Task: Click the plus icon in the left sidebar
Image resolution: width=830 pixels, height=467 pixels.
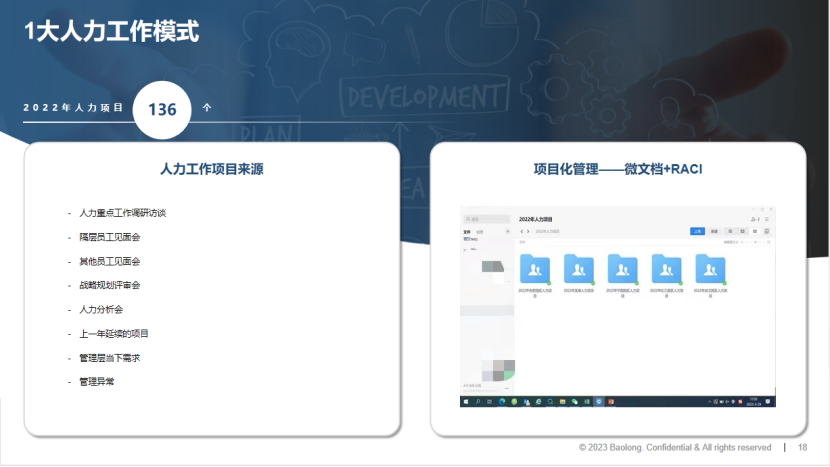Action: click(507, 231)
